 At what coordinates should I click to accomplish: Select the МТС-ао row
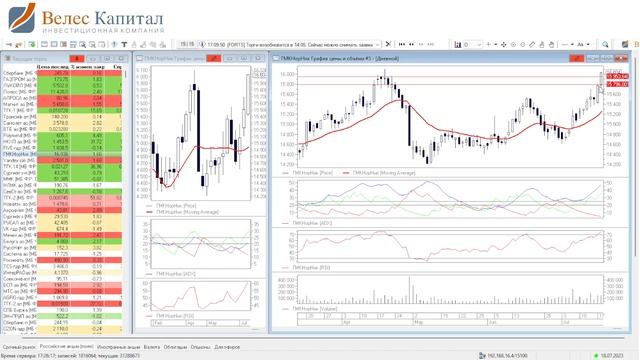62,291
